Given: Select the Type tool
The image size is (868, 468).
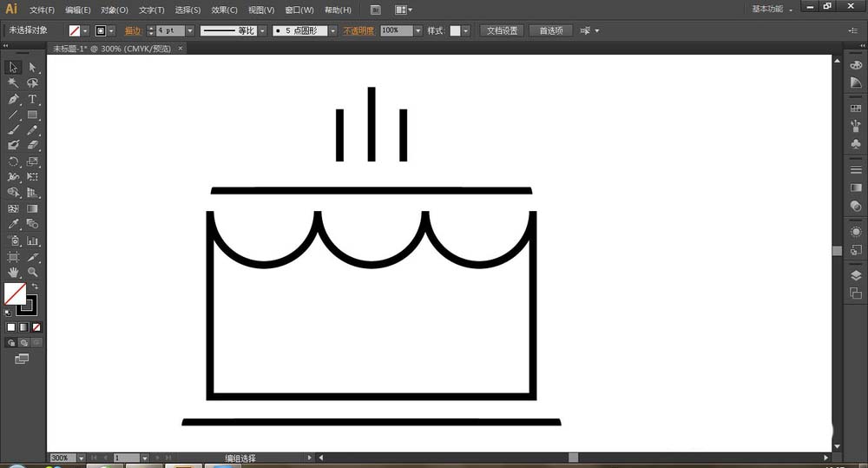Looking at the screenshot, I should point(32,99).
